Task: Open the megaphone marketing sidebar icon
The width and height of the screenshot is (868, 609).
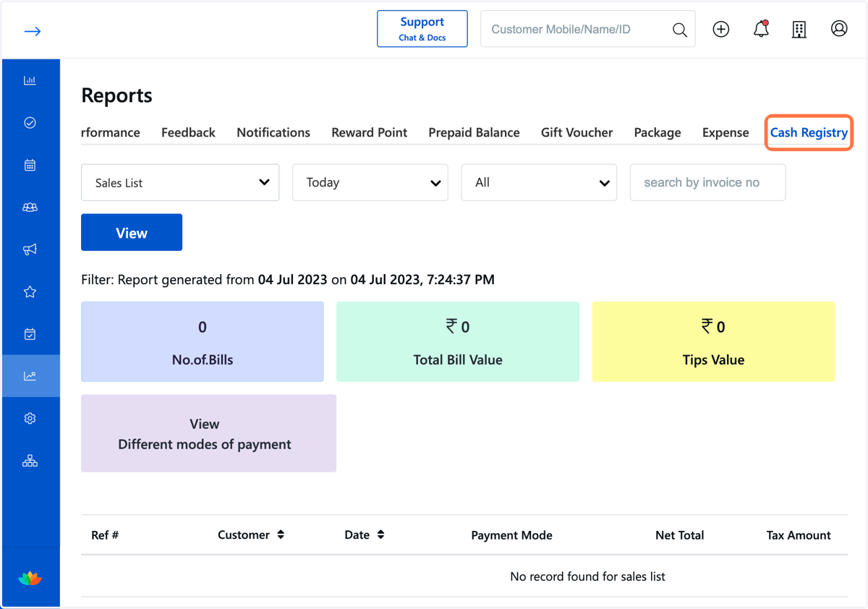Action: pyautogui.click(x=30, y=250)
